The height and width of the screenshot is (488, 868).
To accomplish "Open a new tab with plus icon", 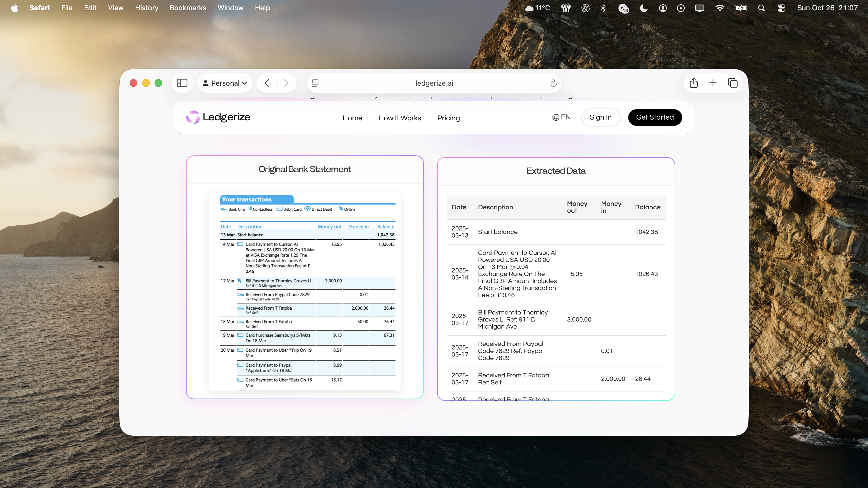I will (x=713, y=83).
